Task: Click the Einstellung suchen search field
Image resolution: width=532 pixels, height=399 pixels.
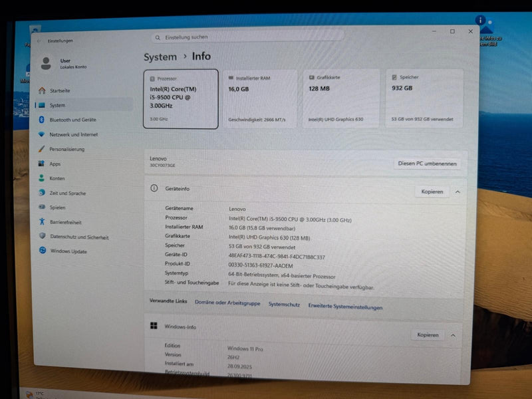Action: click(x=248, y=37)
